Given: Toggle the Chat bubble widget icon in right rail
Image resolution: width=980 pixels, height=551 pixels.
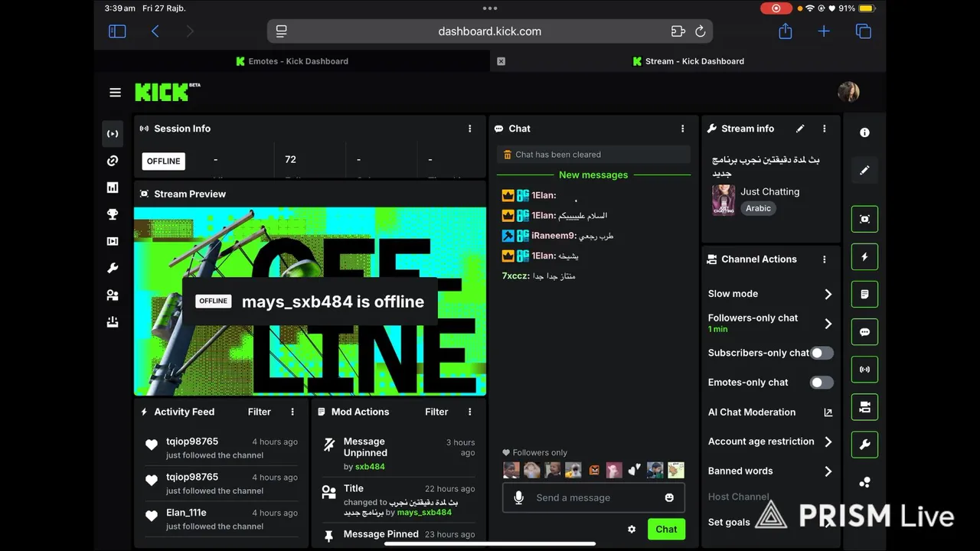Looking at the screenshot, I should pyautogui.click(x=864, y=332).
